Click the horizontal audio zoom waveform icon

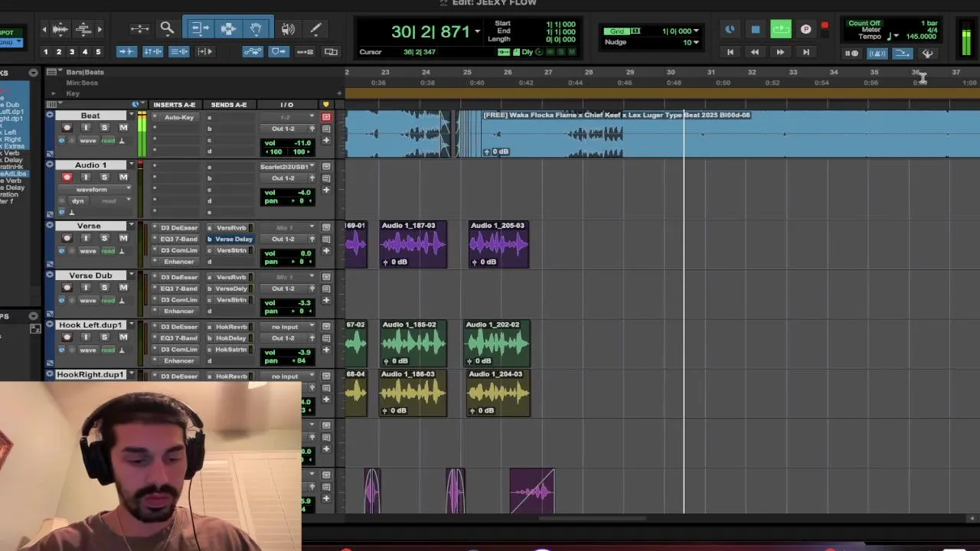point(60,29)
